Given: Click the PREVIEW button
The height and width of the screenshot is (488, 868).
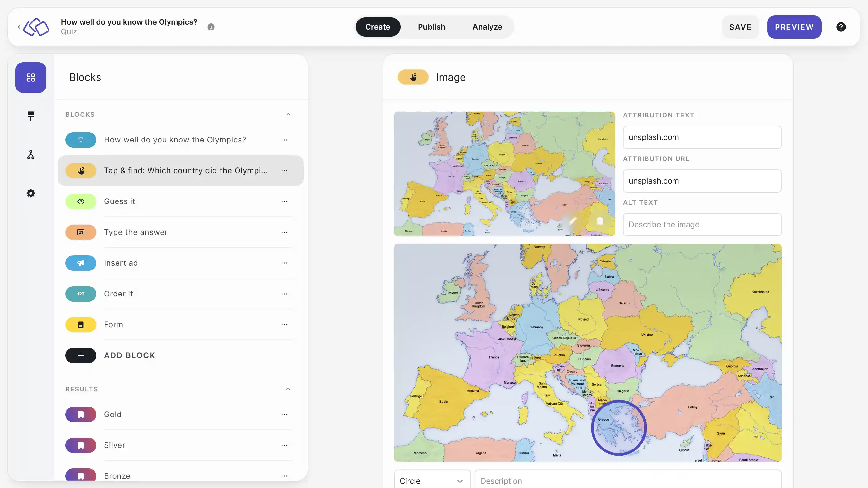Looking at the screenshot, I should click(794, 27).
